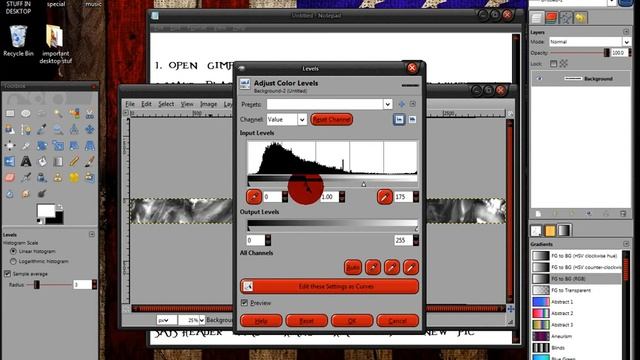Select the Scissors Select tool
The height and width of the screenshot is (360, 640).
[89, 113]
